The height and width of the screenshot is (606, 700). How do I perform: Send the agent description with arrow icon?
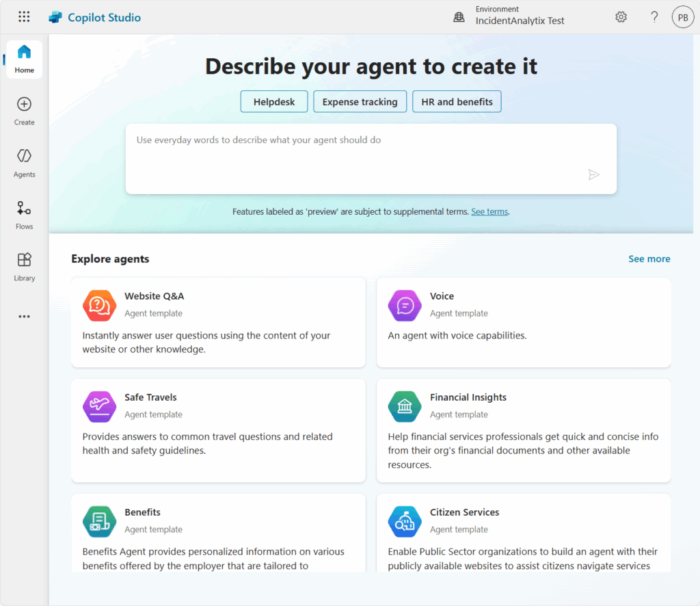[x=593, y=174]
